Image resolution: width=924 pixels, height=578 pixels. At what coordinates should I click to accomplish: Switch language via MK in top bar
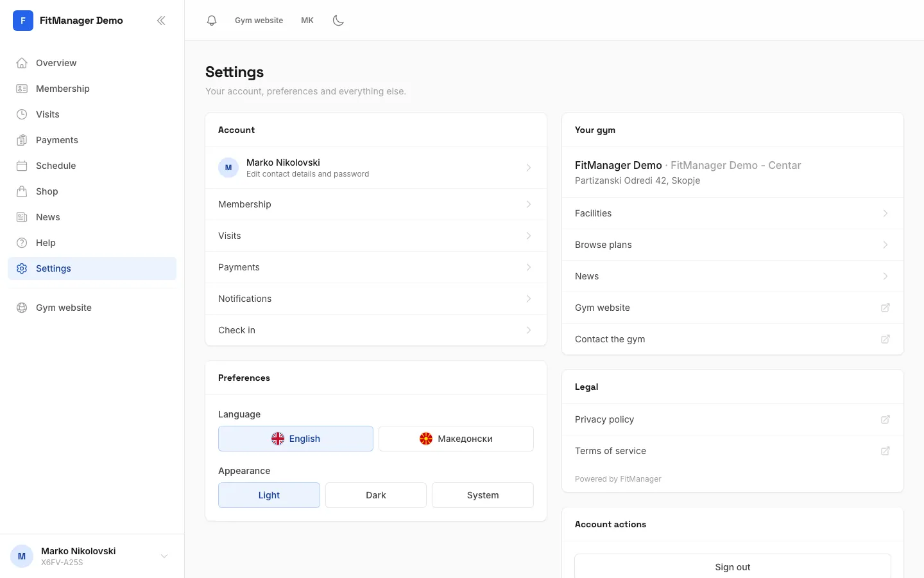(x=307, y=21)
